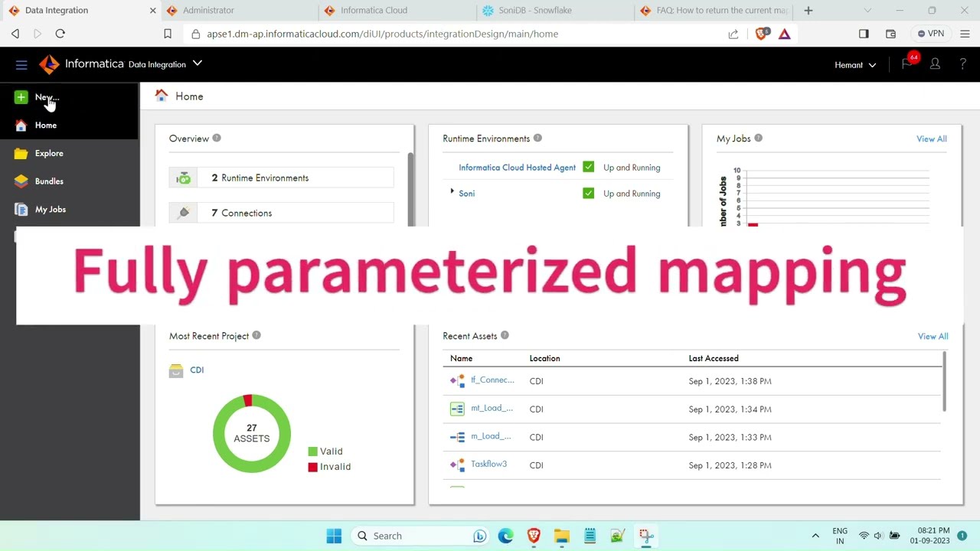Open My Jobs in the left sidebar

pos(51,210)
